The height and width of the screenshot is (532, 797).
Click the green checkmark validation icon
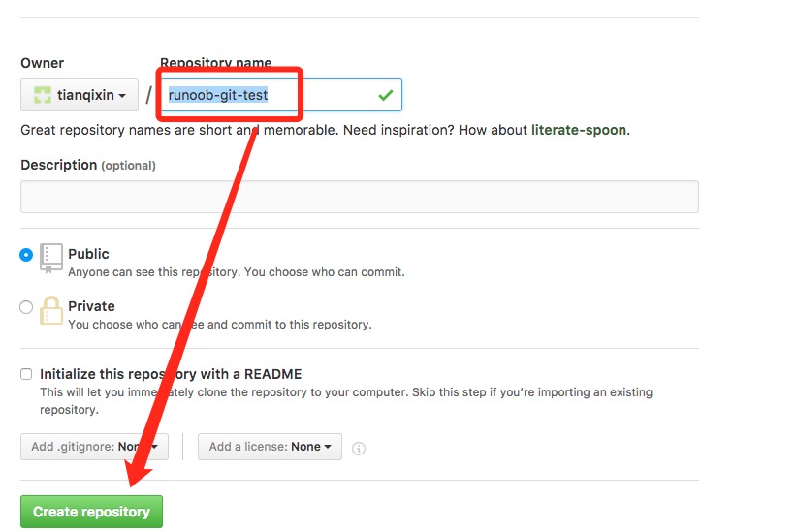coord(386,95)
